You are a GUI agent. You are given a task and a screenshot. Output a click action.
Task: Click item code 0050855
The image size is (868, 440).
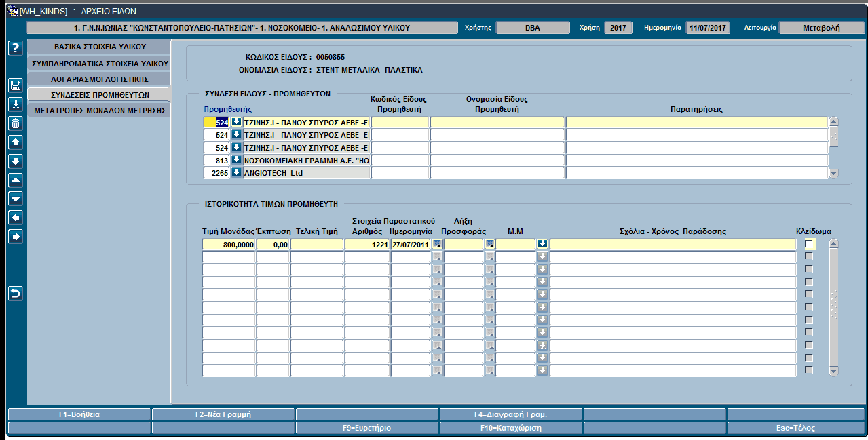(x=331, y=57)
